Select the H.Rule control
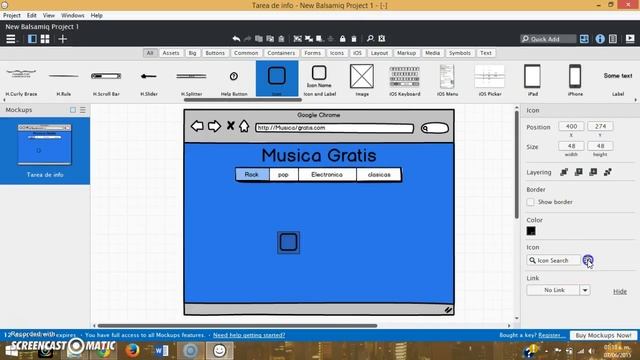Viewport: 640px width, 360px height. point(64,80)
